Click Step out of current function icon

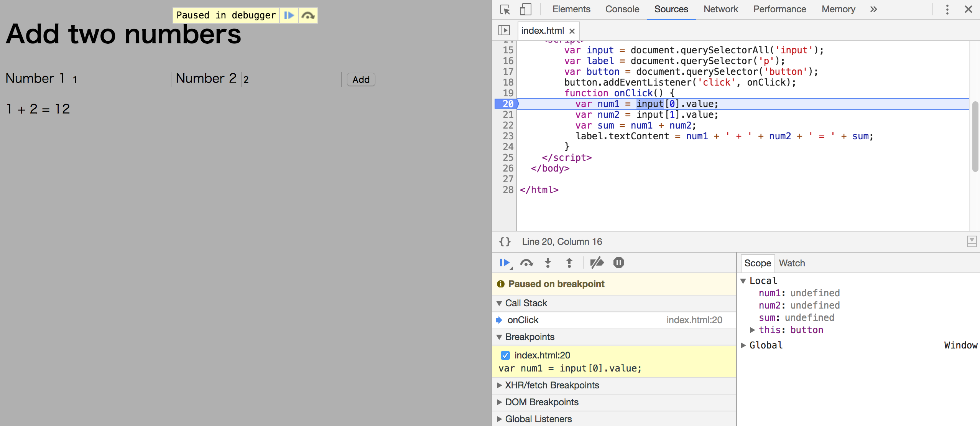tap(569, 263)
